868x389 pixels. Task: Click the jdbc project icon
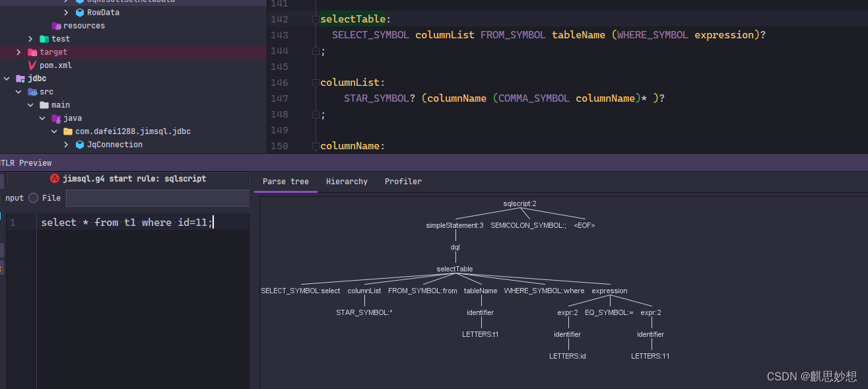(20, 78)
